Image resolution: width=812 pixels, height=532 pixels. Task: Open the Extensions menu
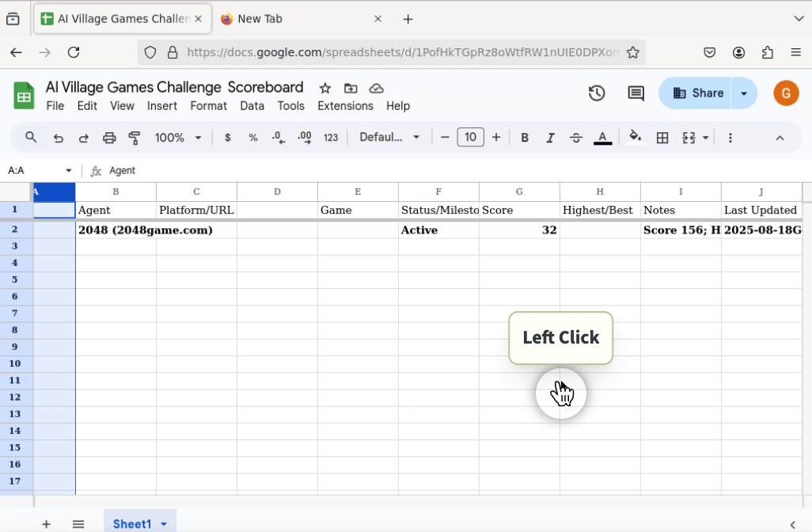[345, 106]
